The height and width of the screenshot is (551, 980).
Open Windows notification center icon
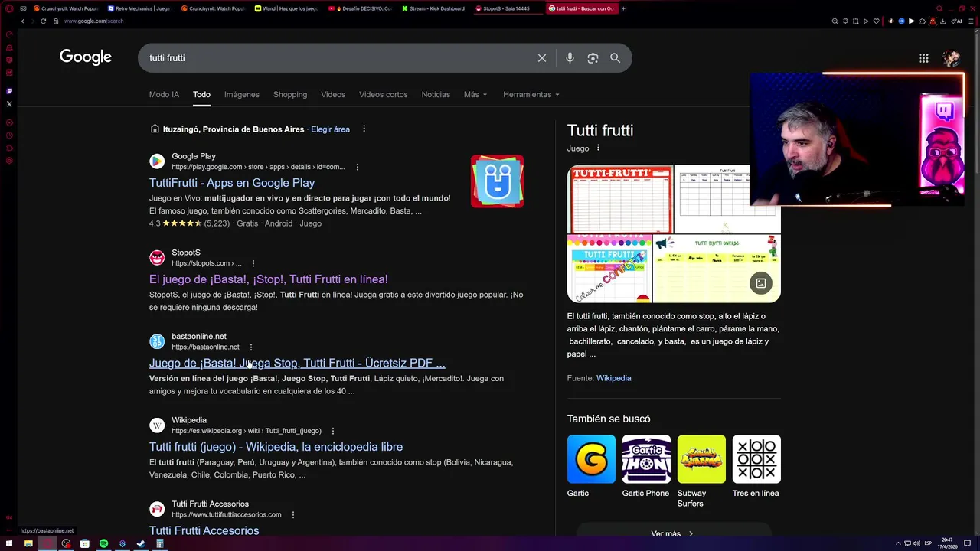[968, 543]
